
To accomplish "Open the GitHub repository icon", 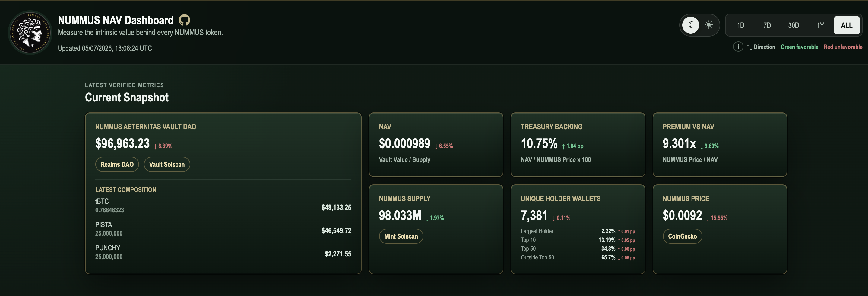I will [x=184, y=20].
